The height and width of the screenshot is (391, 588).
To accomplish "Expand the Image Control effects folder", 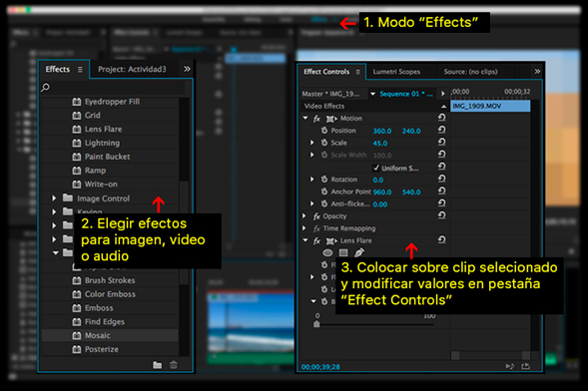I will tap(54, 198).
